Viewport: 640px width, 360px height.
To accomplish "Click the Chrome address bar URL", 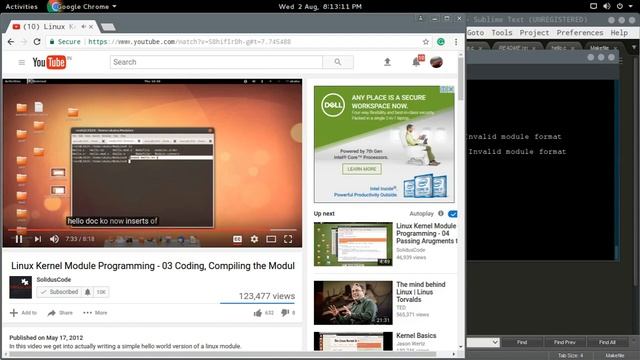I will coord(189,42).
